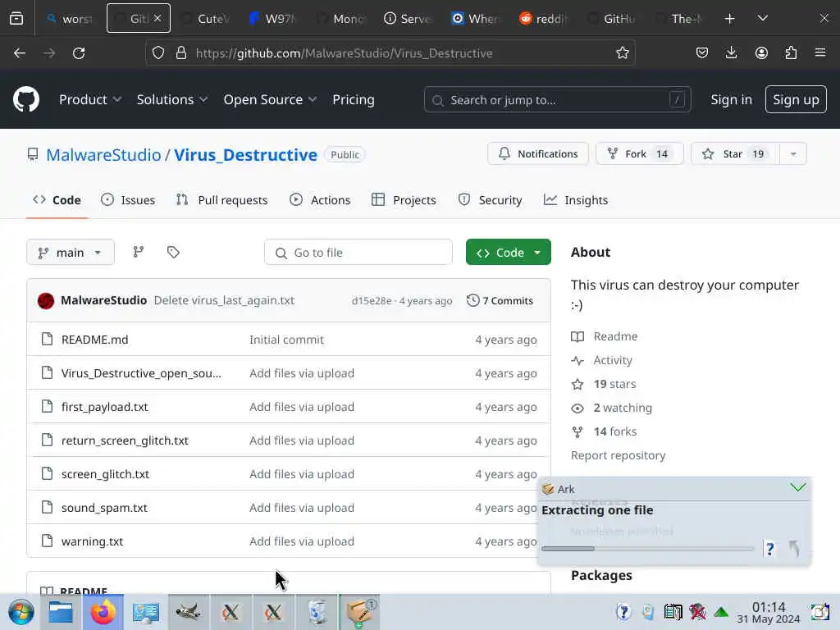View the 7 Commits history
840x630 pixels.
click(500, 300)
